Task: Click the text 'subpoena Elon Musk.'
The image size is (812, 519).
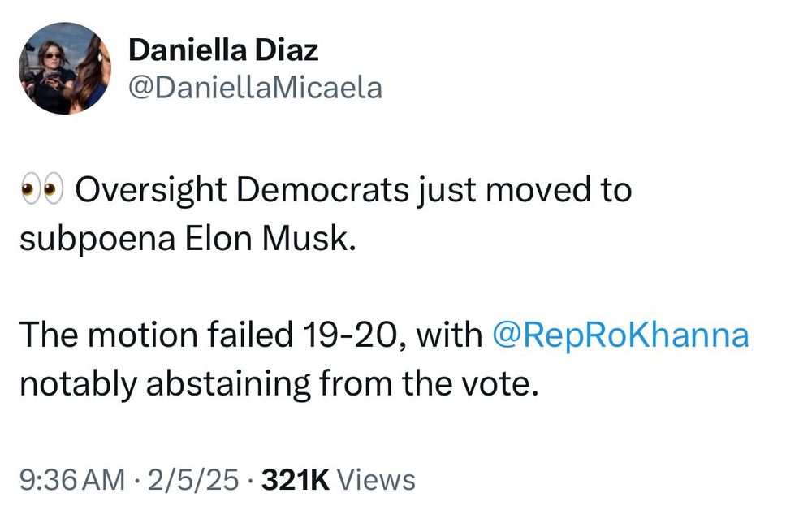Action: [x=188, y=240]
